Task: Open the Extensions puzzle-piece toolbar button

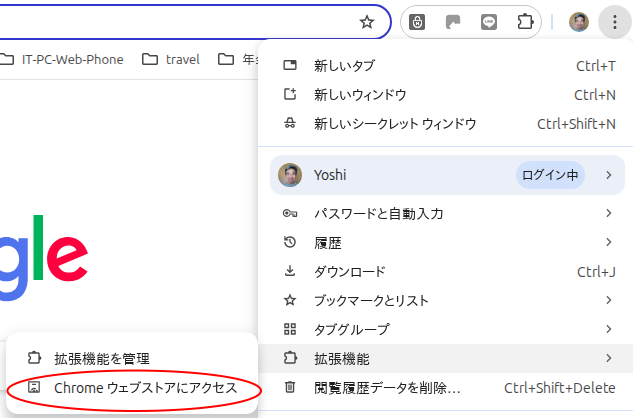Action: pos(525,22)
